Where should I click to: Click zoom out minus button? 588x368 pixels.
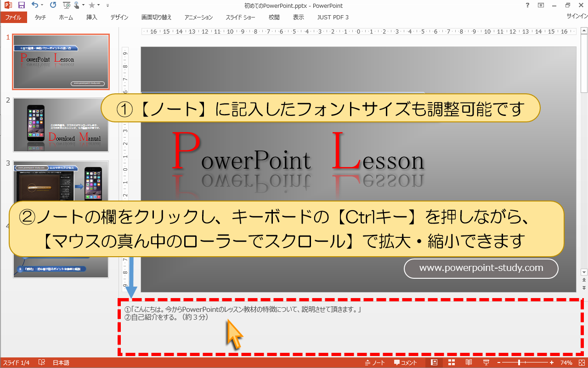[499, 363]
